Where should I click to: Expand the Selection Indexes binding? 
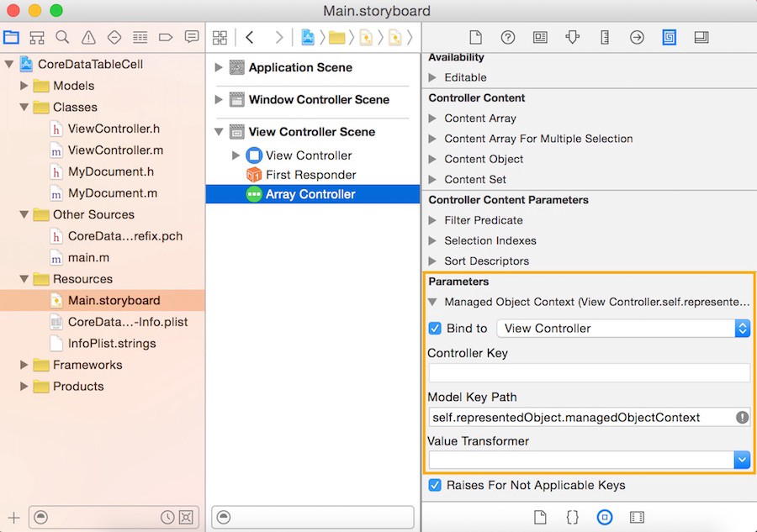tap(432, 240)
